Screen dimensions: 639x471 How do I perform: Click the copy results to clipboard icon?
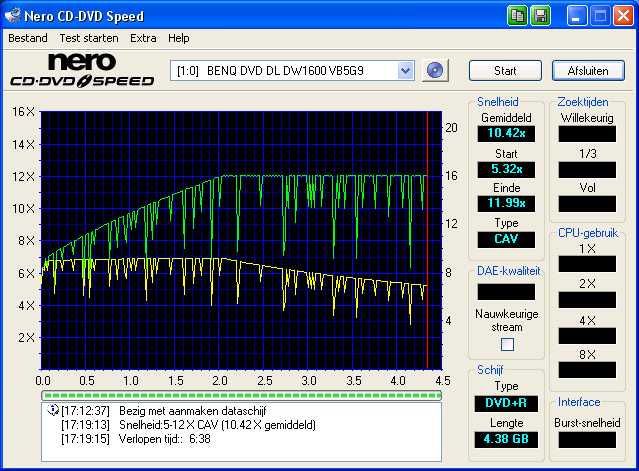coord(517,16)
